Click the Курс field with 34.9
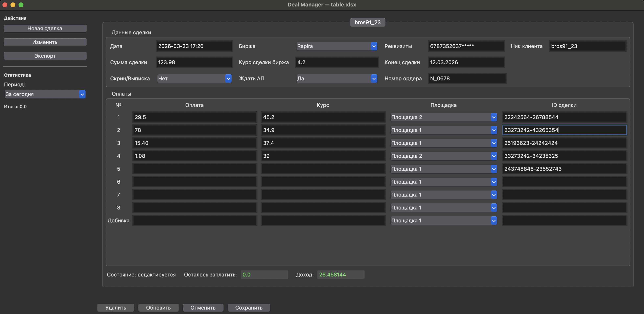 pyautogui.click(x=323, y=130)
